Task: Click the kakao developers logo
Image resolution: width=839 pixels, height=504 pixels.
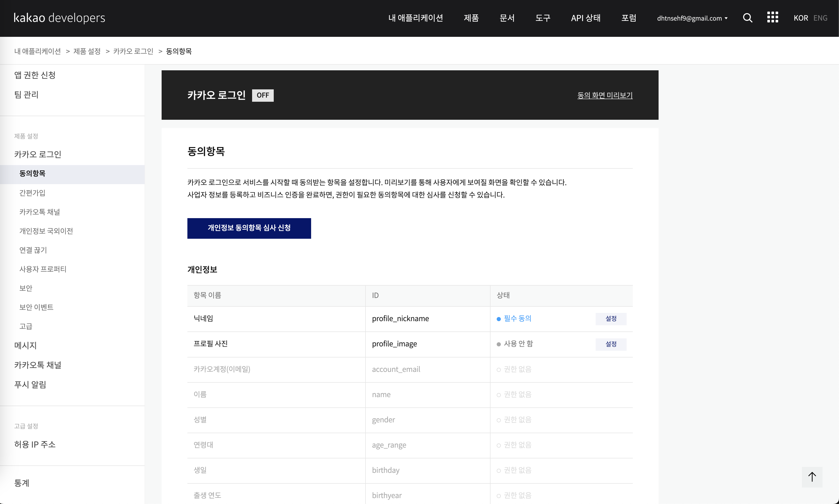Action: click(60, 18)
